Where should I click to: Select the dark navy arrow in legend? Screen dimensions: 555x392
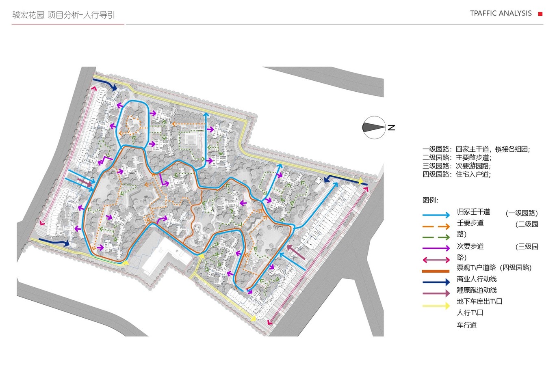[436, 282]
